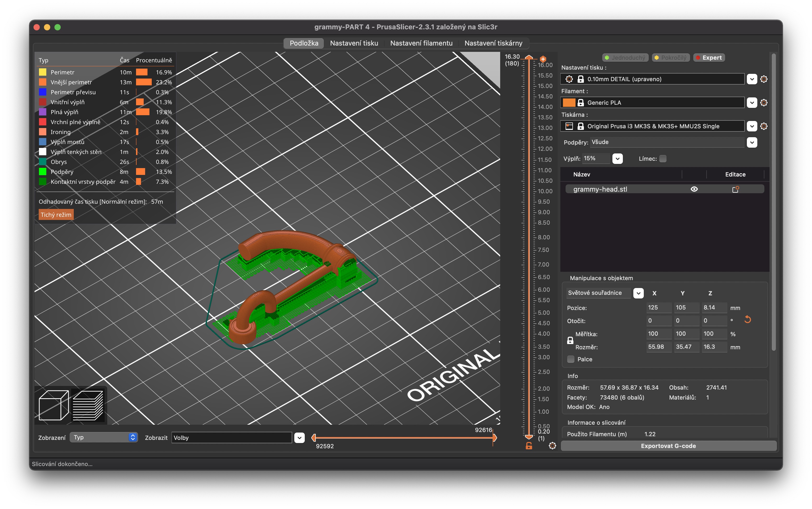Click the Název column header
This screenshot has height=509, width=812.
pos(581,174)
